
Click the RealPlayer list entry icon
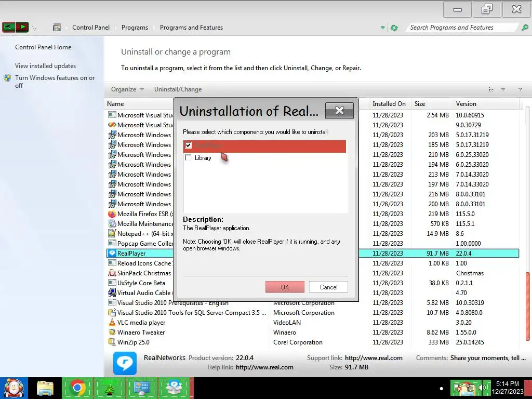tap(112, 254)
